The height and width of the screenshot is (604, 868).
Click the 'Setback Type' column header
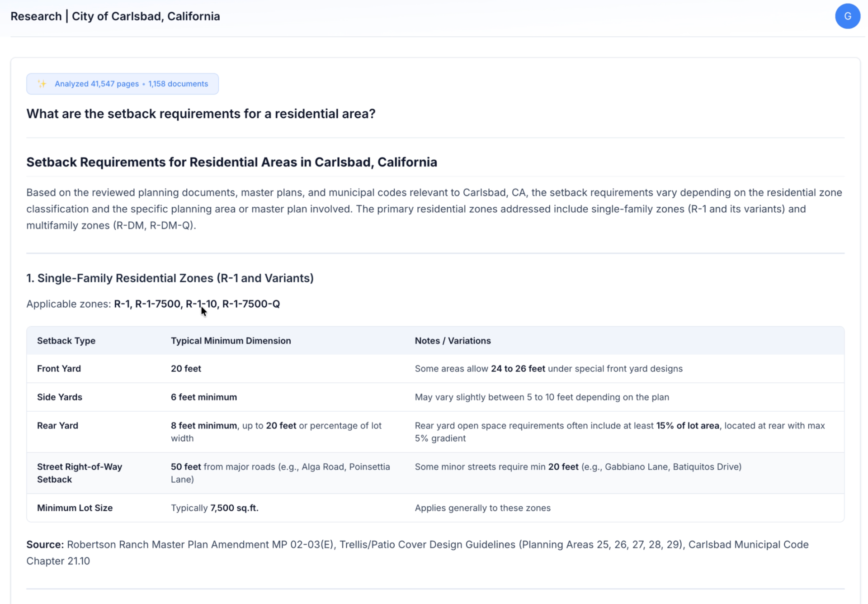click(66, 341)
